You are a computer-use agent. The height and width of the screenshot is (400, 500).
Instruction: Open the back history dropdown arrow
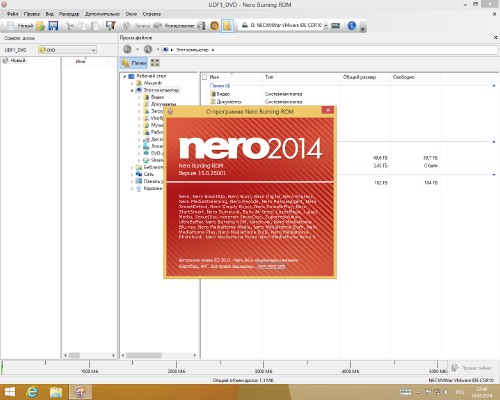click(x=137, y=49)
